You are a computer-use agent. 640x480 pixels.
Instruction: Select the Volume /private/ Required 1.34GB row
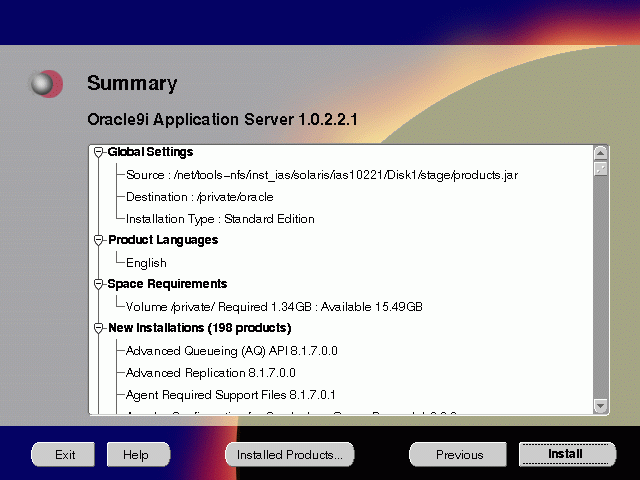click(274, 307)
